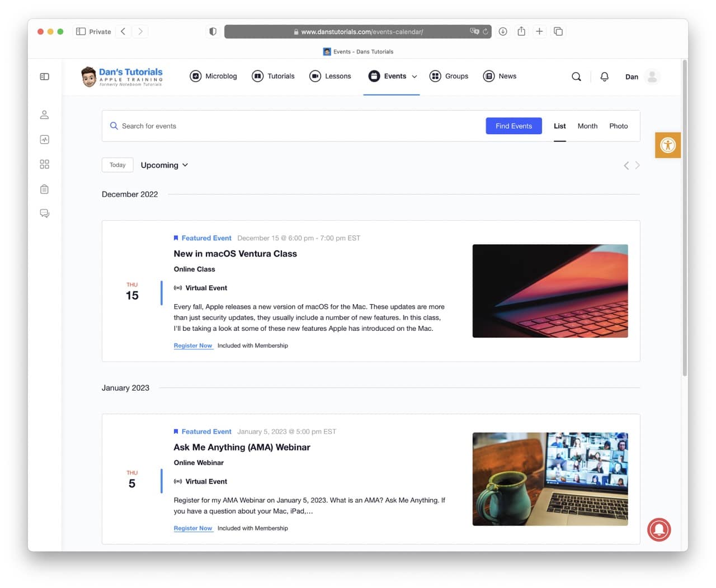This screenshot has width=716, height=588.
Task: Expand the Events menu chevron
Action: tap(414, 77)
